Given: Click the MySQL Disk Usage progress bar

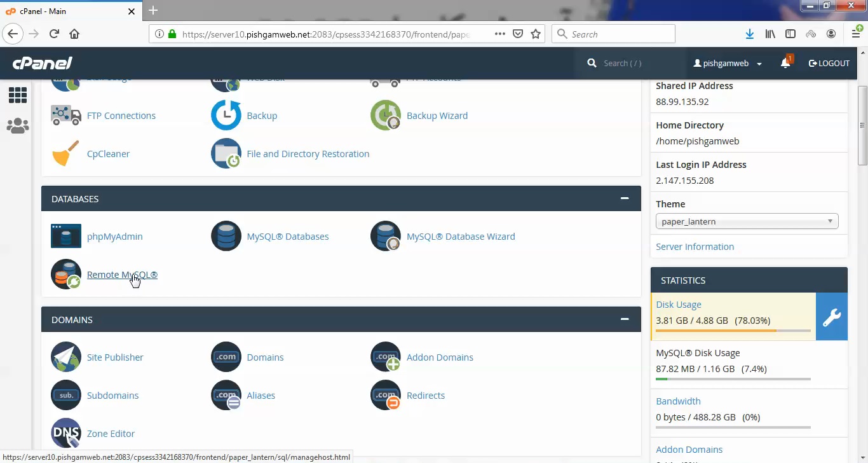Looking at the screenshot, I should coord(733,379).
